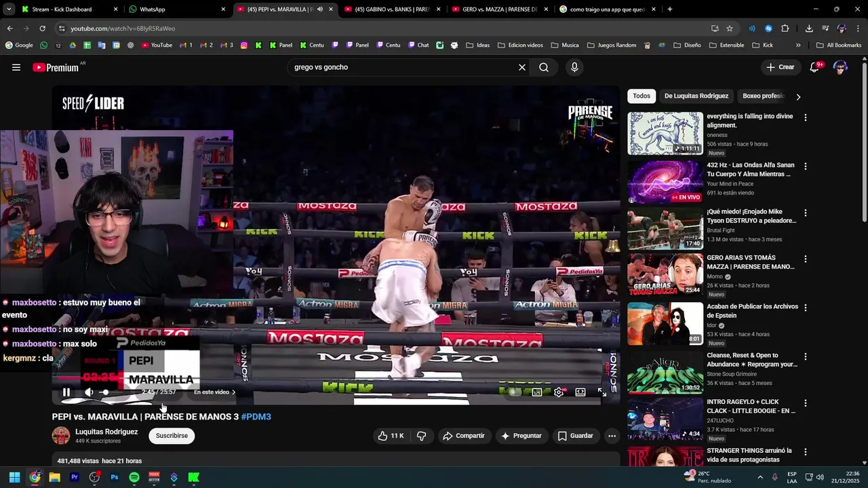Go to YouTube Premium home logo
868x488 pixels.
pyautogui.click(x=56, y=67)
